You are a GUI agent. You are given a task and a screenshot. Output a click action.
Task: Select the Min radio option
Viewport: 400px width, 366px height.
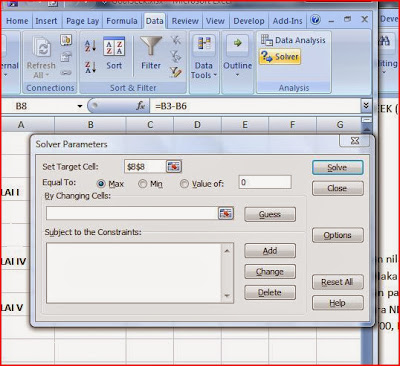click(143, 184)
